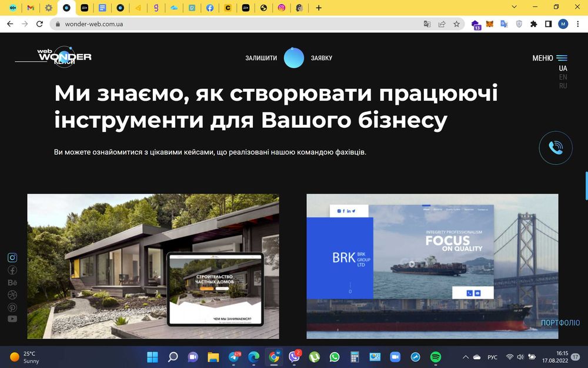Open the Facebook link in left sidebar
This screenshot has width=588, height=368.
click(x=12, y=270)
